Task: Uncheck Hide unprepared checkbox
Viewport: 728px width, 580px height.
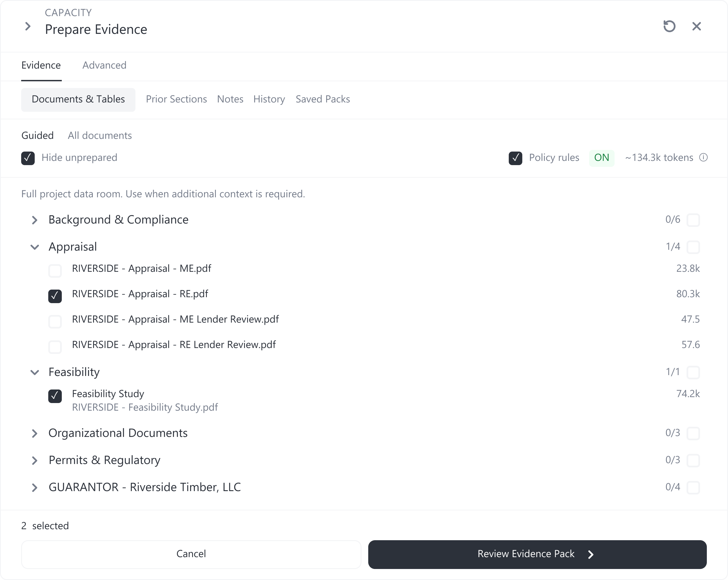Action: coord(28,158)
